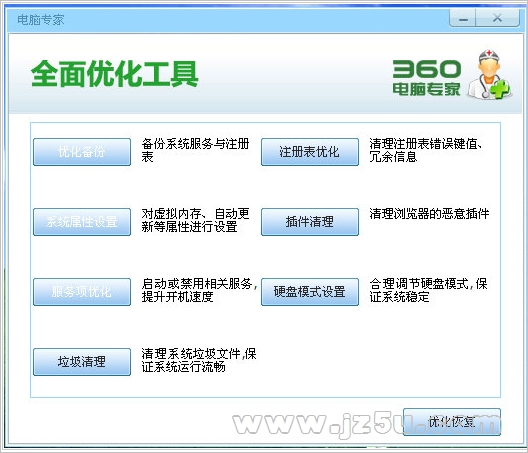Click the 全面优化工具 heading
This screenshot has width=528, height=453.
click(x=114, y=74)
